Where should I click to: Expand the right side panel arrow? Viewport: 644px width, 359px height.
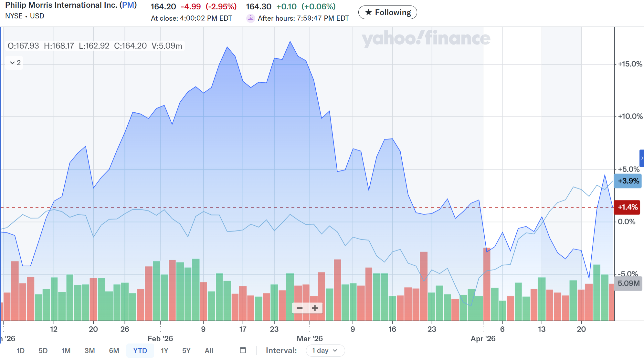[x=642, y=158]
